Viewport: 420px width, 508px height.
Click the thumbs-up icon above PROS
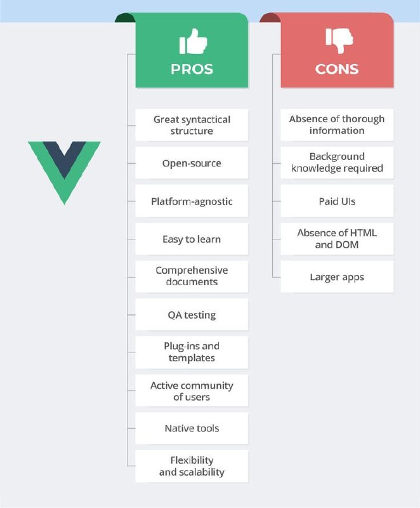193,41
